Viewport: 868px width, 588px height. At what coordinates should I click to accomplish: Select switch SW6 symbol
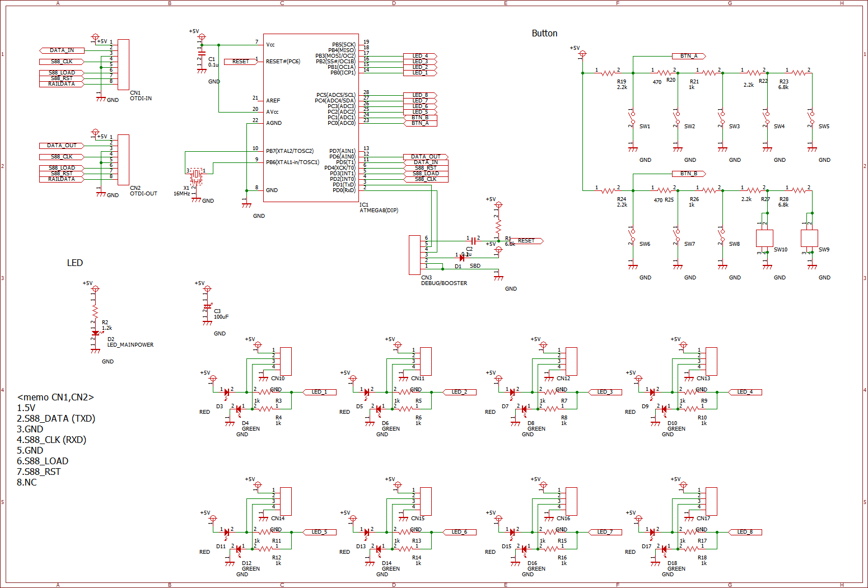pyautogui.click(x=633, y=235)
